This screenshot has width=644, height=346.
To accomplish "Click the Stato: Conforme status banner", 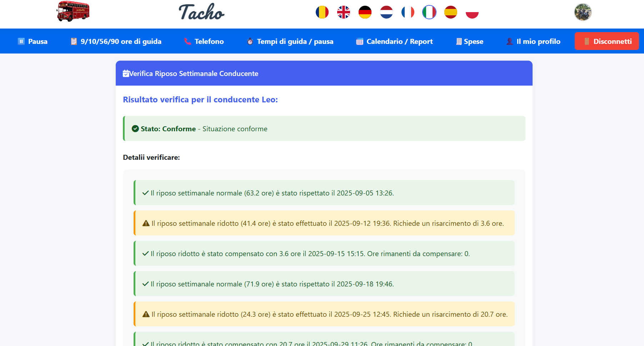I will click(x=324, y=129).
